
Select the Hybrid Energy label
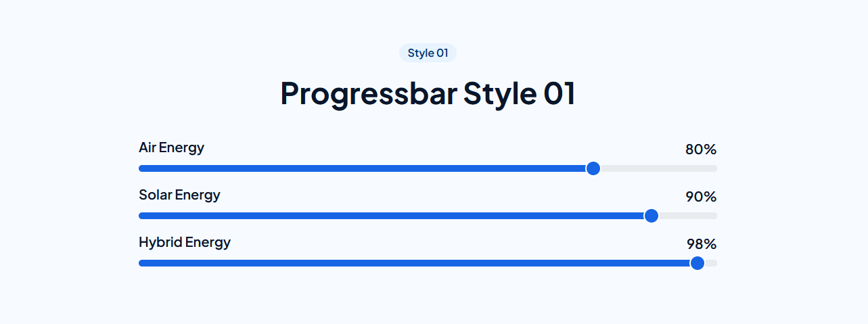tap(185, 242)
